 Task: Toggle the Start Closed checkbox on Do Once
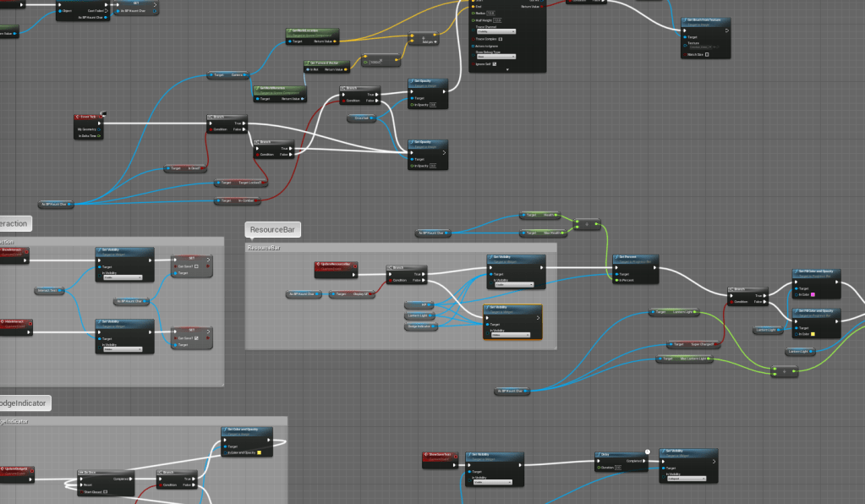pos(105,490)
